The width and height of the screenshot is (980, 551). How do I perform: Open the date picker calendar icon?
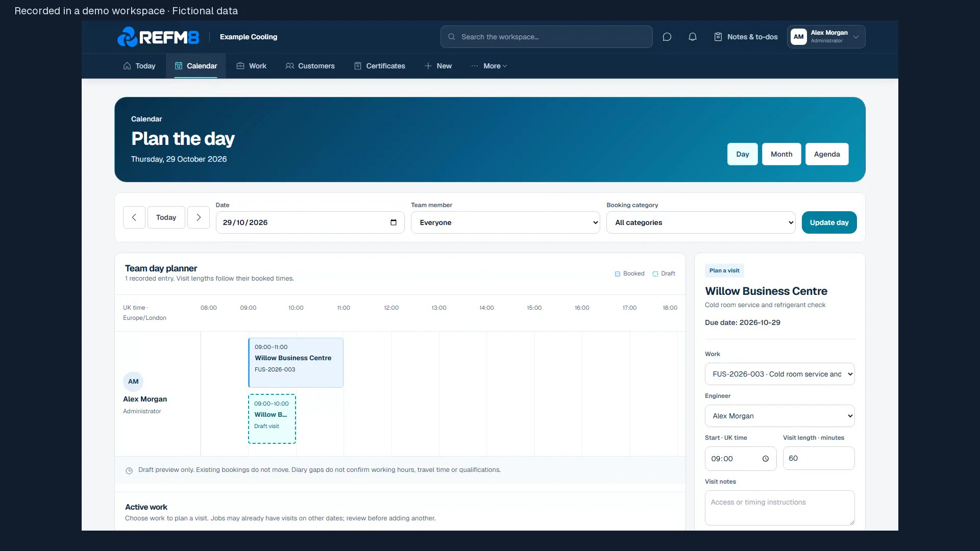(x=394, y=222)
